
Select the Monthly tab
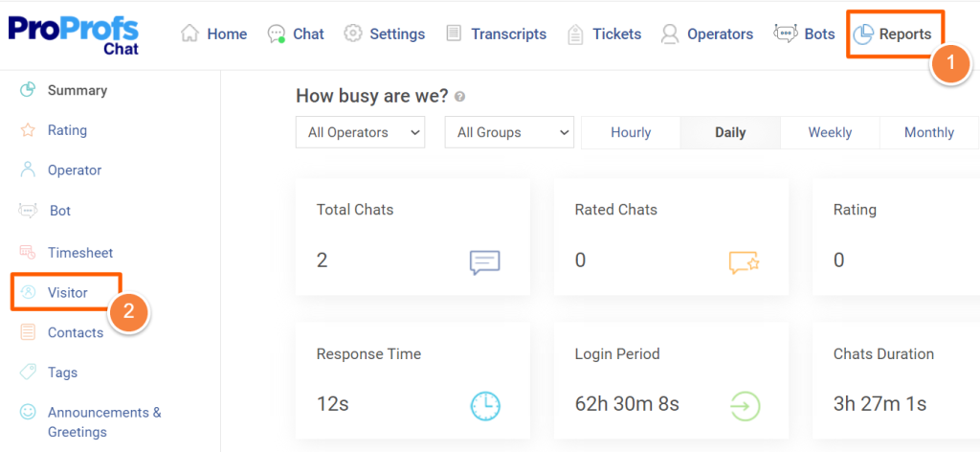coord(928,132)
